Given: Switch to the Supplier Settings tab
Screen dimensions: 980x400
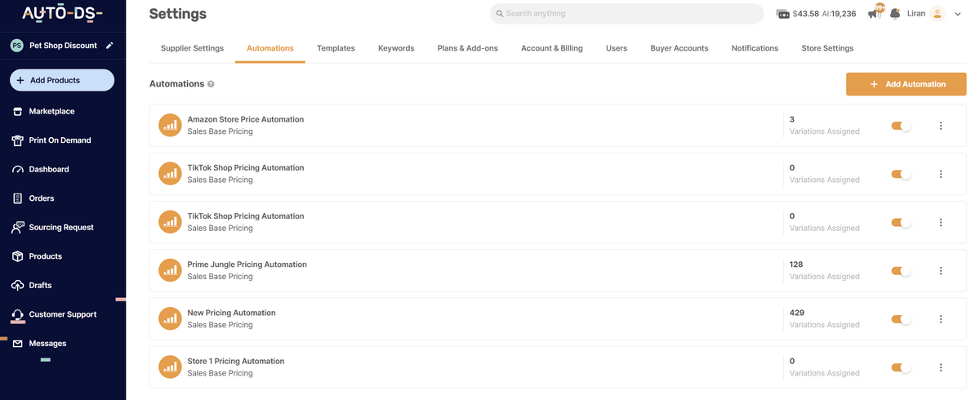Looking at the screenshot, I should point(192,48).
